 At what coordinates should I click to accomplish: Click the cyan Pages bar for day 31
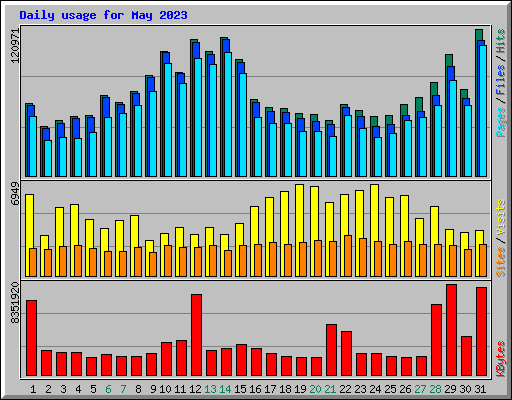tap(483, 111)
